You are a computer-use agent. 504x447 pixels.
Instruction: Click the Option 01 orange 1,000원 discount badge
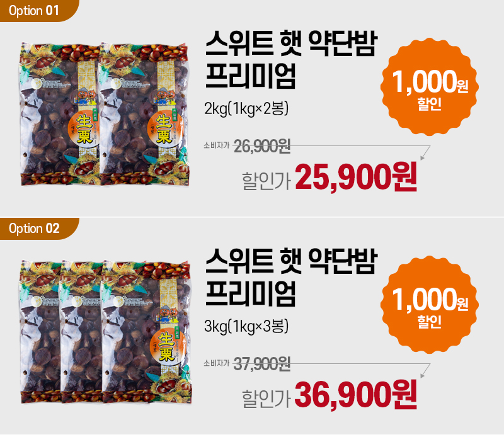430,87
